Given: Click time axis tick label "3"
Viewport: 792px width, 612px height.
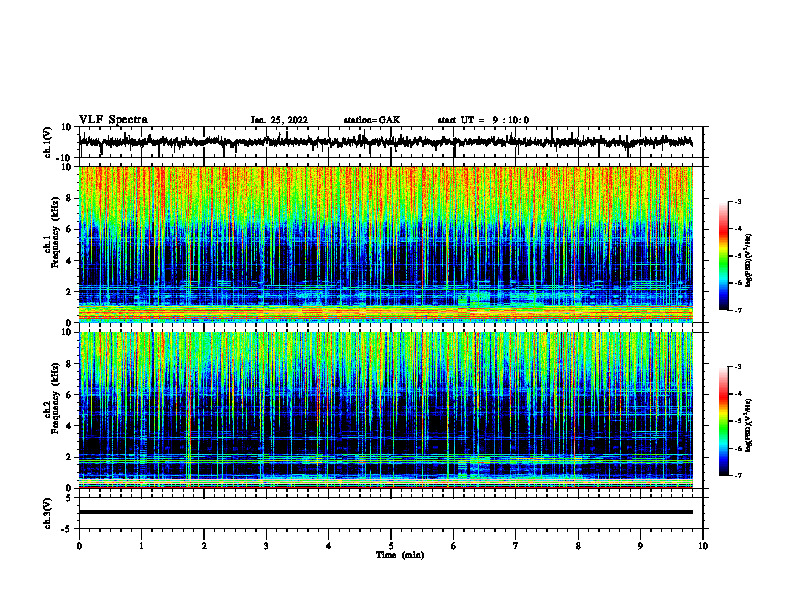Looking at the screenshot, I should (266, 546).
